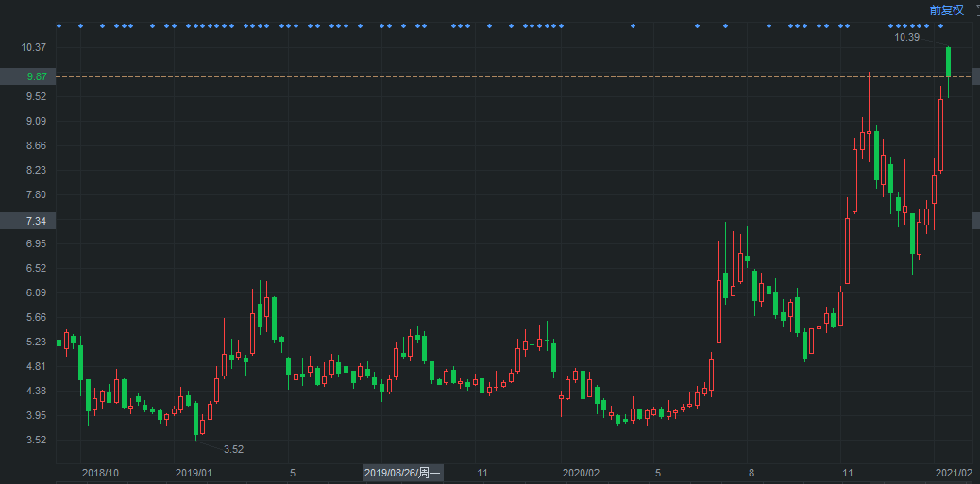980x484 pixels.
Task: Click the 3.52 low annotation beside the lowest candle
Action: click(234, 449)
